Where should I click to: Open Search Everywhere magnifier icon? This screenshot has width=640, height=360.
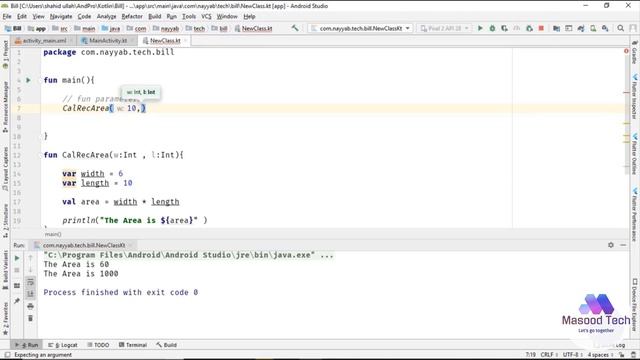pyautogui.click(x=620, y=28)
